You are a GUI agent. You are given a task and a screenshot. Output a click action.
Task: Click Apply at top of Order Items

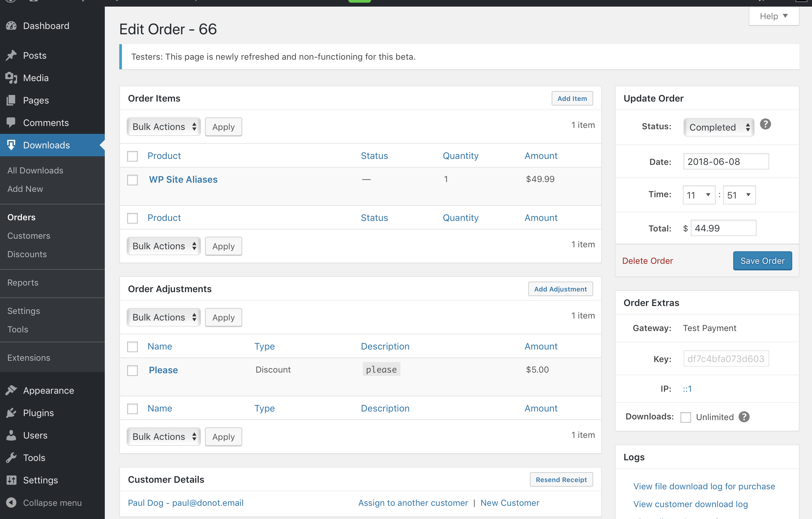click(223, 127)
